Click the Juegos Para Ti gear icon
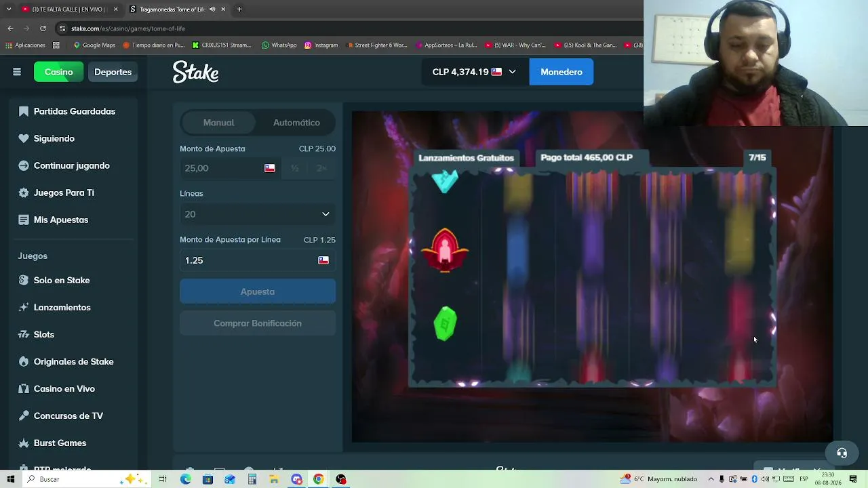This screenshot has height=488, width=868. [24, 192]
